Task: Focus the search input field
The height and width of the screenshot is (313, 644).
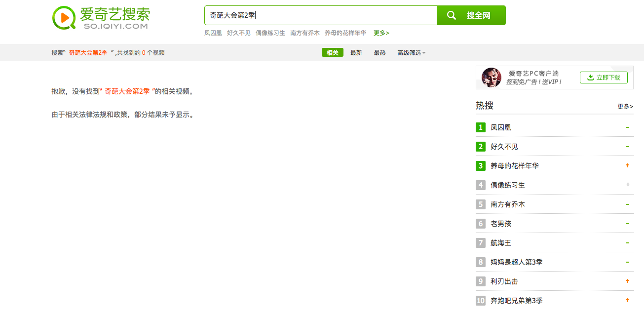Action: point(321,15)
